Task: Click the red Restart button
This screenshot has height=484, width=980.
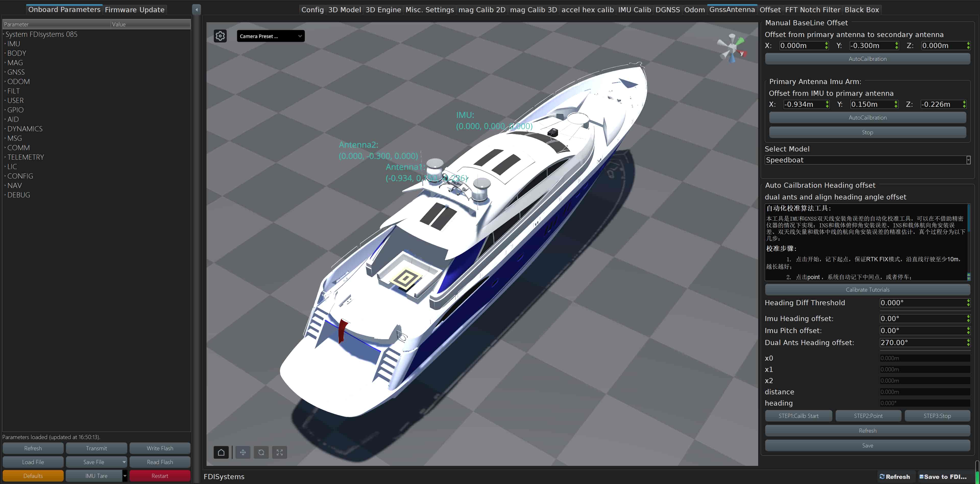Action: (x=160, y=476)
